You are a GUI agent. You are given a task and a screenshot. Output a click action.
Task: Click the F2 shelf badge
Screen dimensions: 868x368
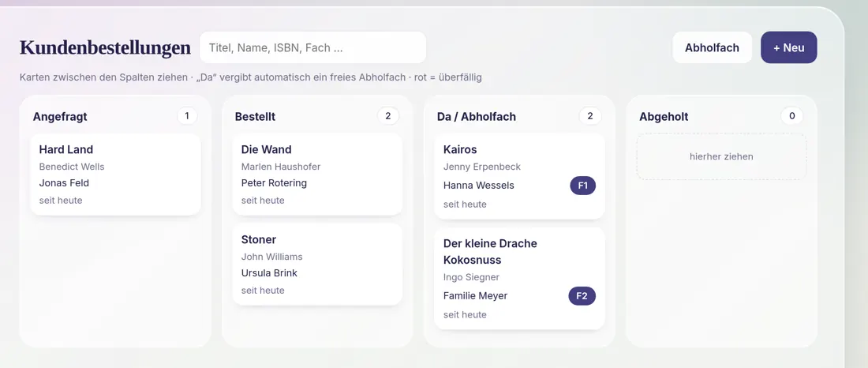point(582,296)
